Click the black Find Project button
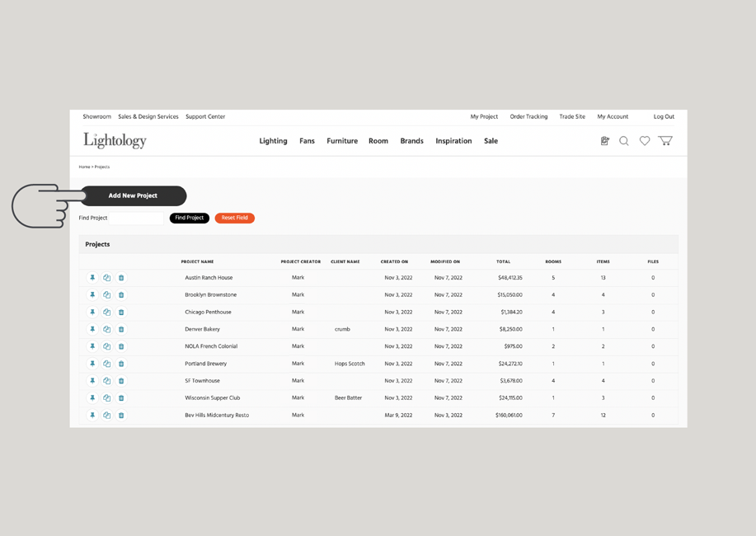Screen dimensions: 756x536 point(190,218)
